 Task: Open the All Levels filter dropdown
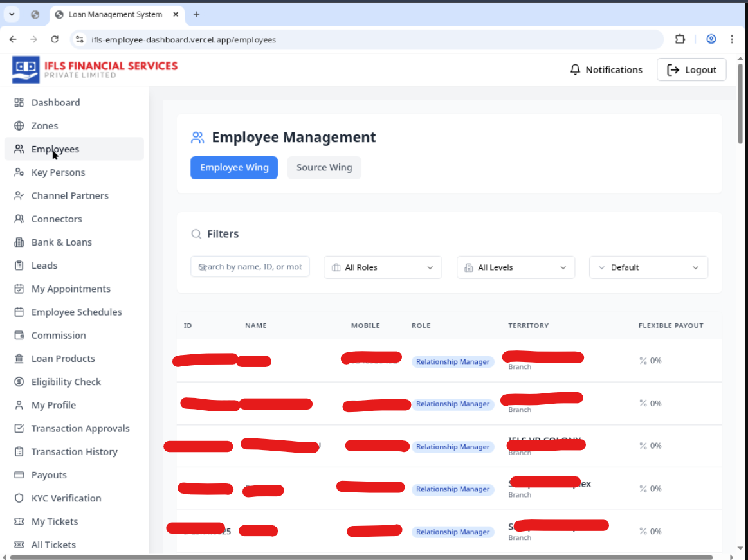516,267
